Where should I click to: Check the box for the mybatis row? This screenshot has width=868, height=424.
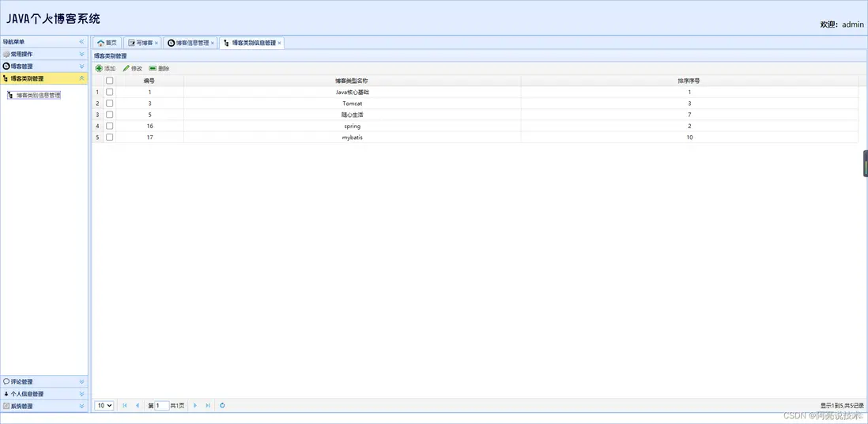click(110, 137)
